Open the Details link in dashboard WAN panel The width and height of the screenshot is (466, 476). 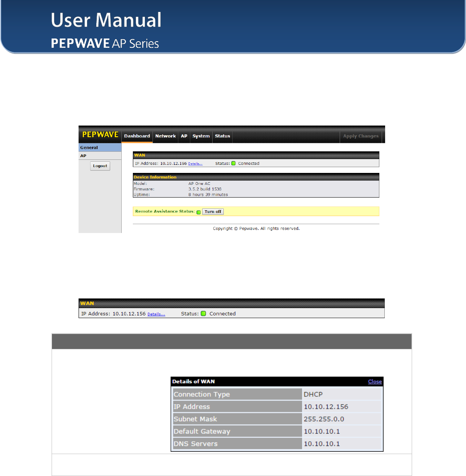(x=195, y=164)
